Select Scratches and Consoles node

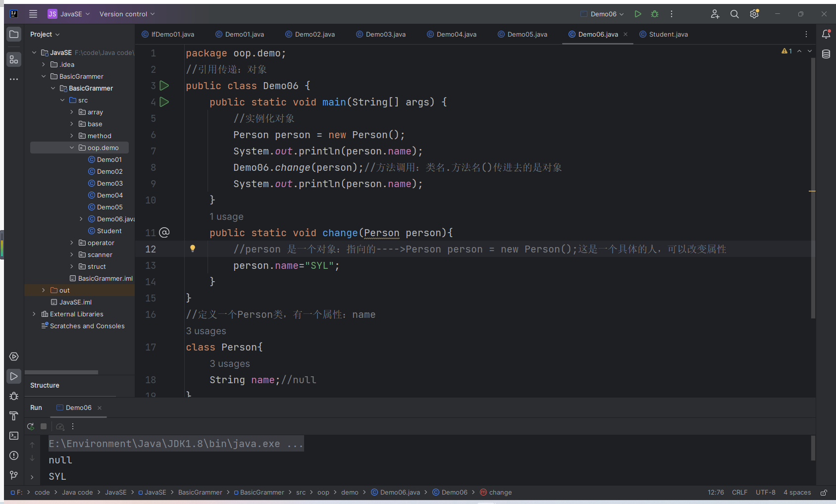coord(83,326)
